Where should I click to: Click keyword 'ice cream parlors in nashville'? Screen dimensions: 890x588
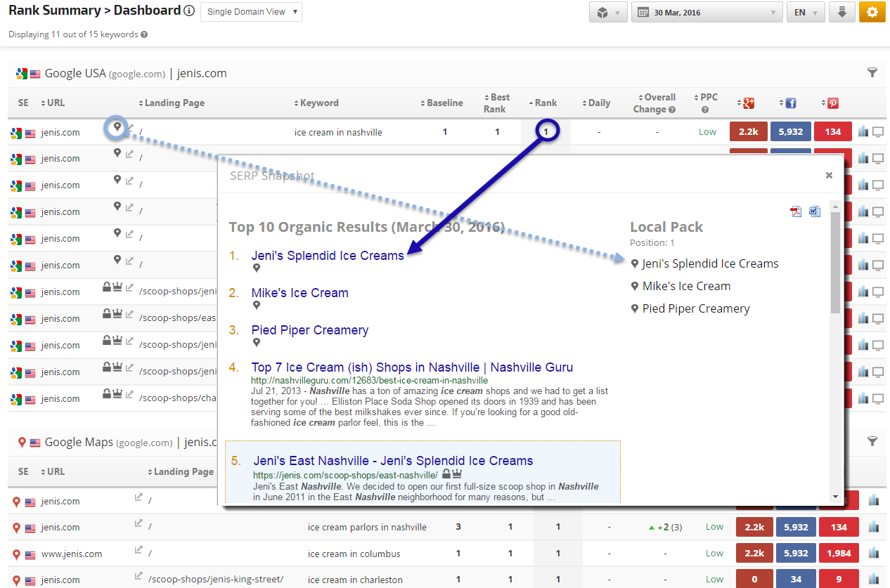coord(367,527)
